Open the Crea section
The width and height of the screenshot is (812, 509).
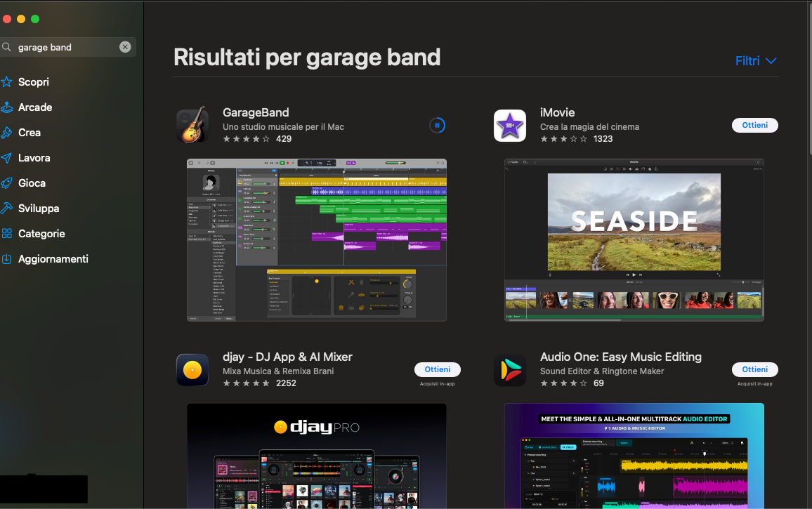(30, 133)
